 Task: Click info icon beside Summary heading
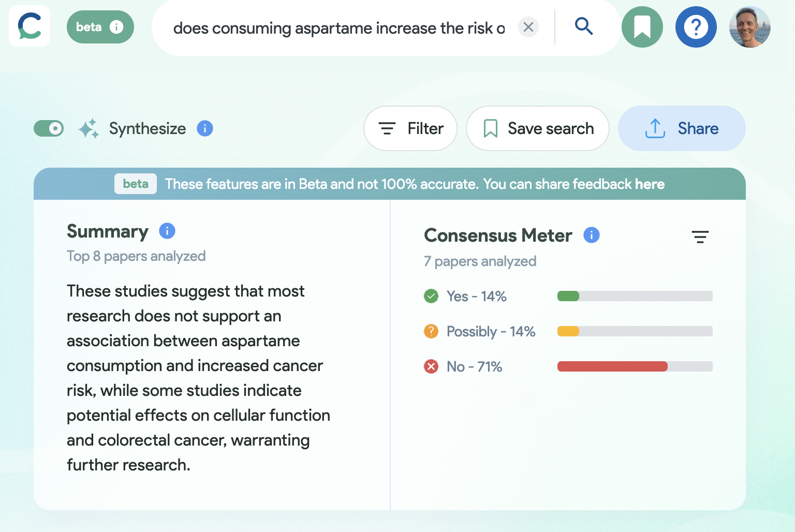click(167, 231)
